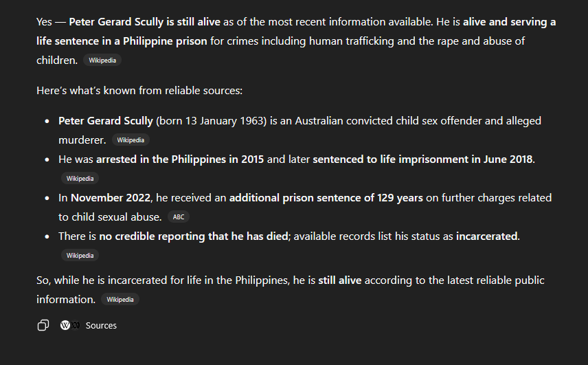
Task: Click bold text 'arrested in the Philippines in 2015'
Action: pyautogui.click(x=180, y=159)
